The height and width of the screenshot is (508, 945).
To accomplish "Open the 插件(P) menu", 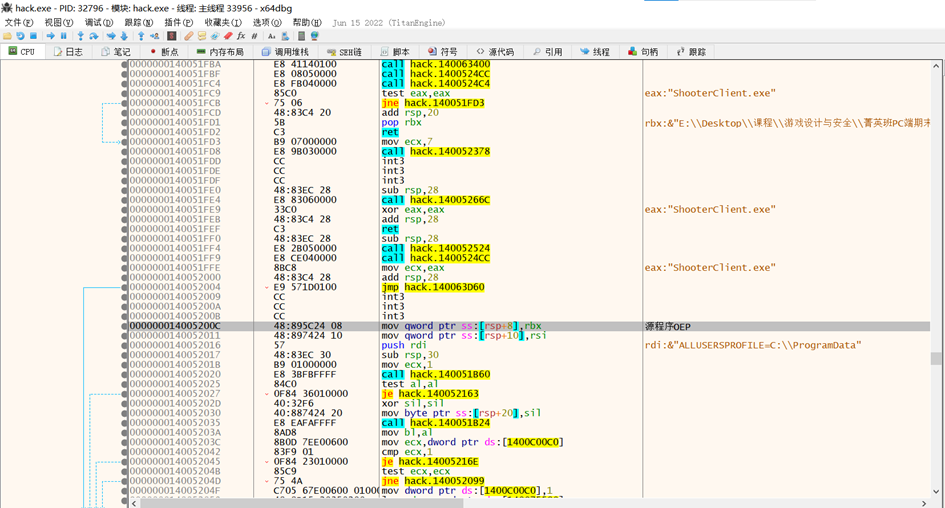I will (x=179, y=22).
